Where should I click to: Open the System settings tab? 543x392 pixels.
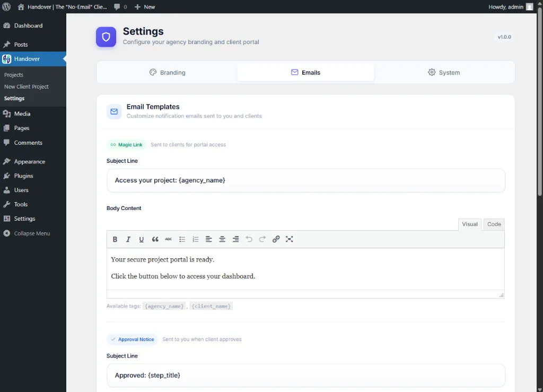pos(444,73)
